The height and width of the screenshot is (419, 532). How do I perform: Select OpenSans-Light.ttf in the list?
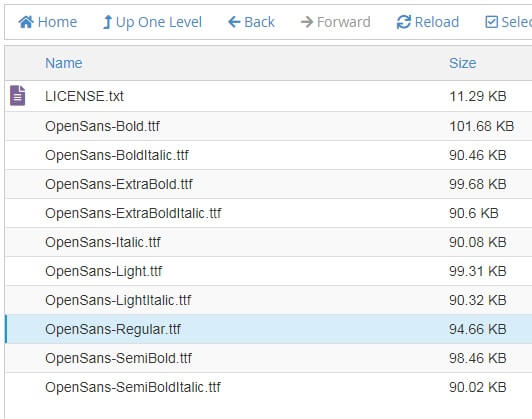click(x=269, y=271)
